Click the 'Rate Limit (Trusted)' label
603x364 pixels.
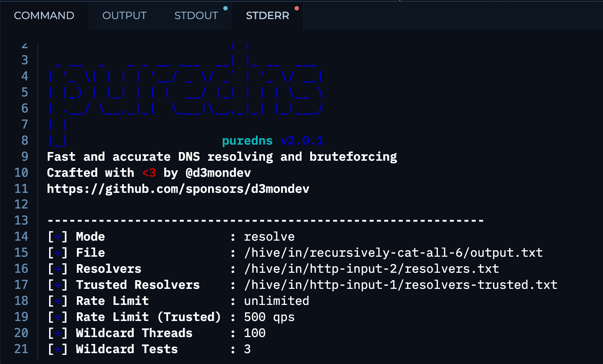149,317
